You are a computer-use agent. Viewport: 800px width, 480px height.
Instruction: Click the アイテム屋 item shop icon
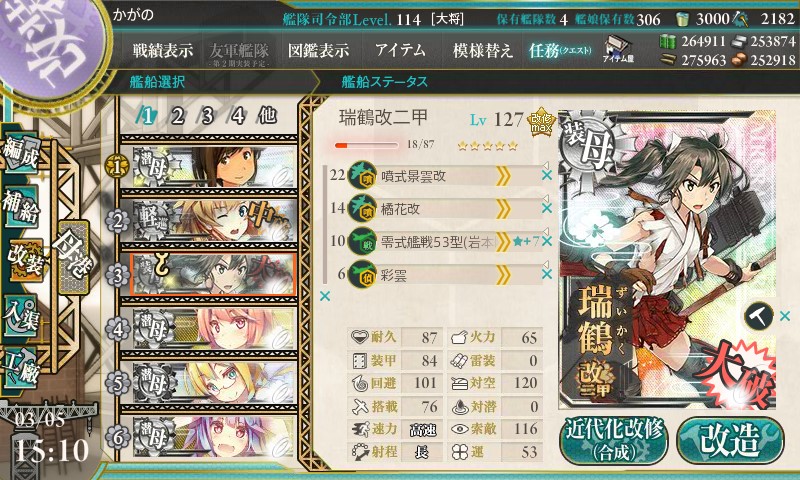618,49
